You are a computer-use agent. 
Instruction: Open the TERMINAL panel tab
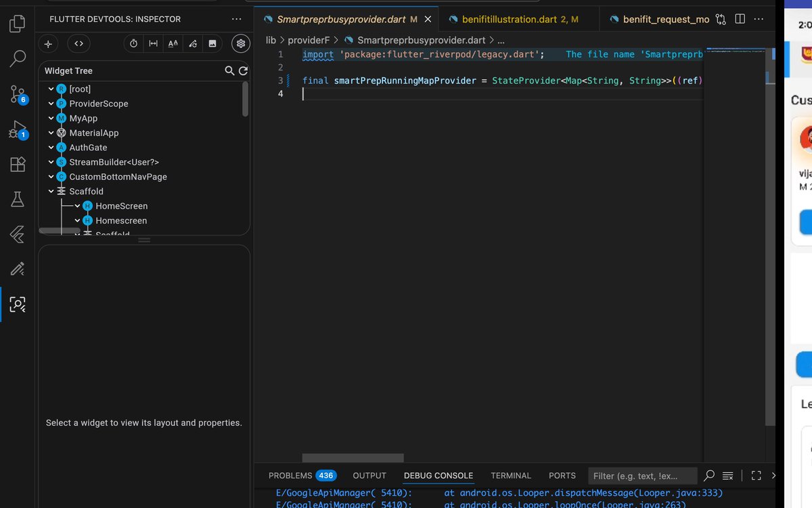[x=511, y=475]
